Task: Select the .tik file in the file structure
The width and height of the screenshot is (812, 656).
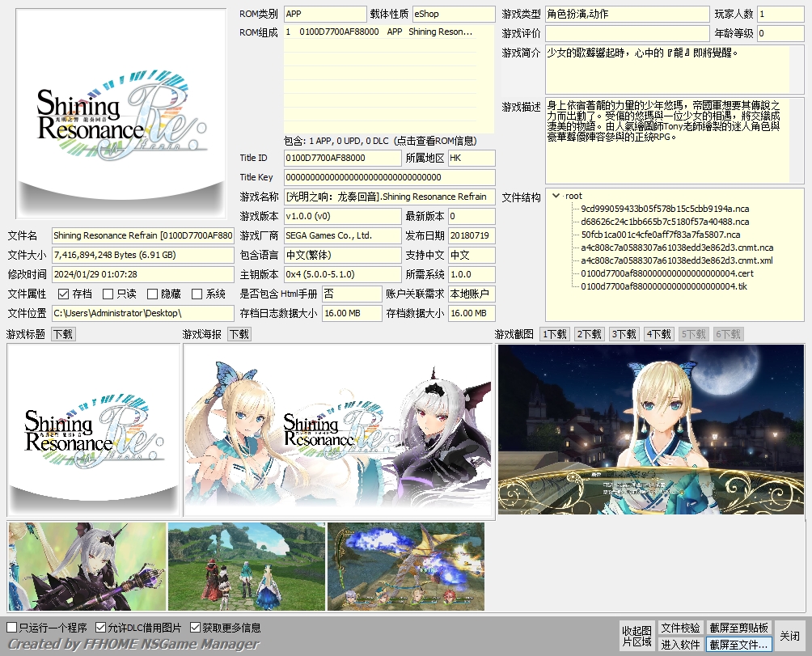Action: [663, 286]
